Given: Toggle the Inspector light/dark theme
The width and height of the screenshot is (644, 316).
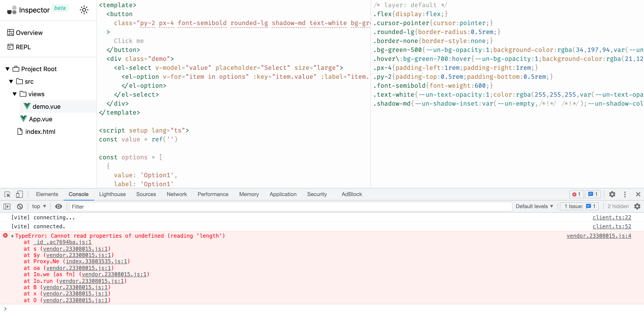Looking at the screenshot, I should [84, 10].
